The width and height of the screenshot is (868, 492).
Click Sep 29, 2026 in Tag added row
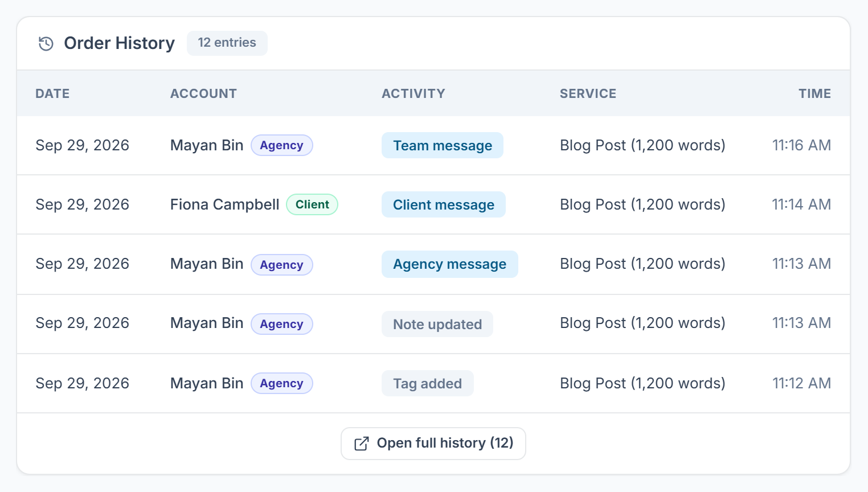pyautogui.click(x=83, y=384)
